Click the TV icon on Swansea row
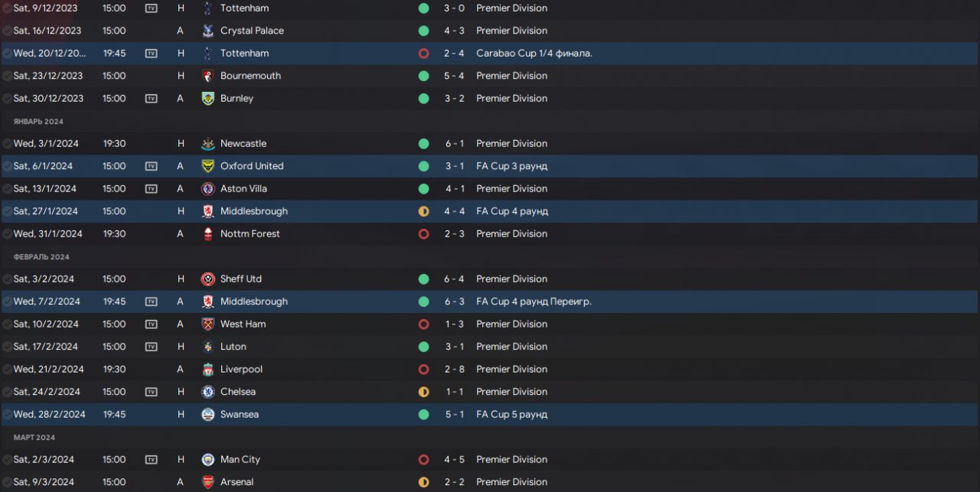 pyautogui.click(x=151, y=414)
